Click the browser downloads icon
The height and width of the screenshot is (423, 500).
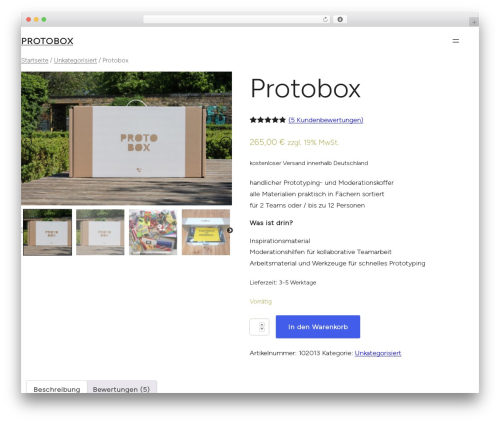(x=340, y=20)
